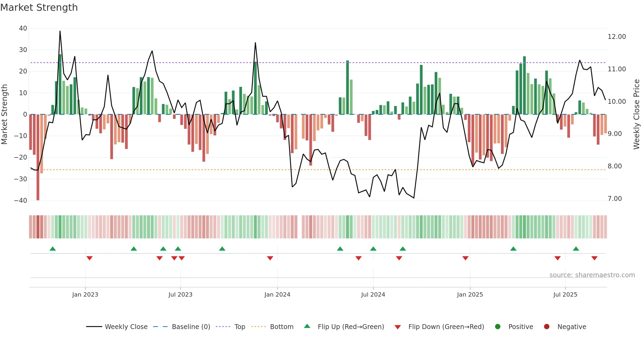Viewport: 644px width, 362px height.
Task: Select the green flip-up marker in September 2023
Action: coord(222,249)
